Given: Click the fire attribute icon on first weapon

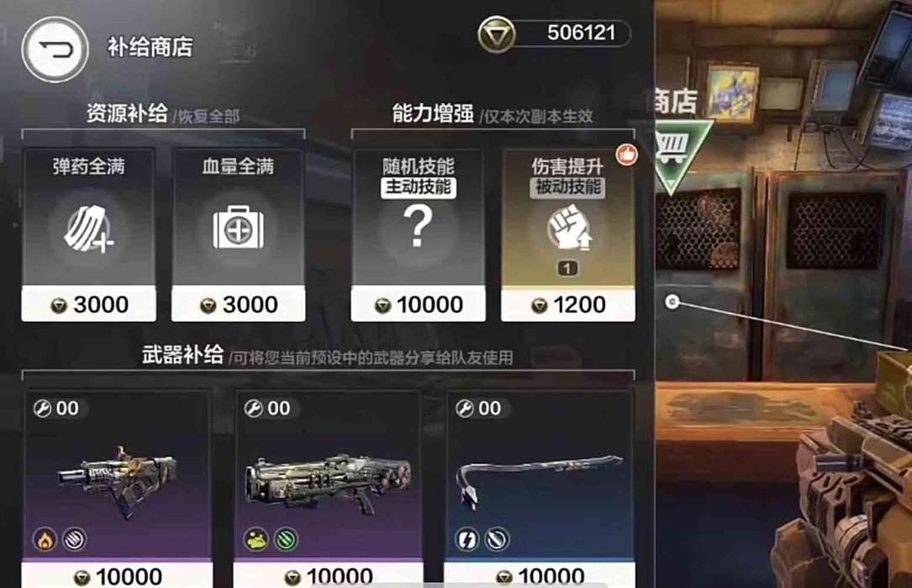Looking at the screenshot, I should tap(45, 540).
